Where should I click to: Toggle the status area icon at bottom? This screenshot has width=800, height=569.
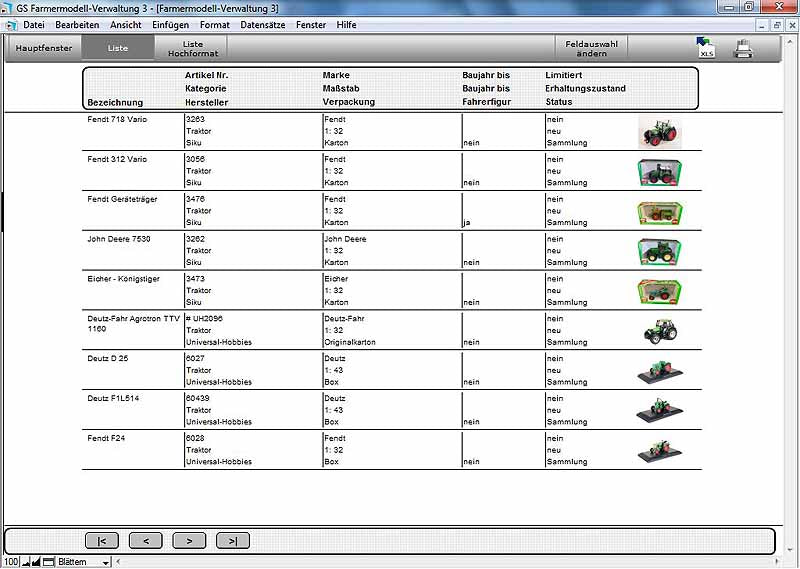tap(48, 562)
